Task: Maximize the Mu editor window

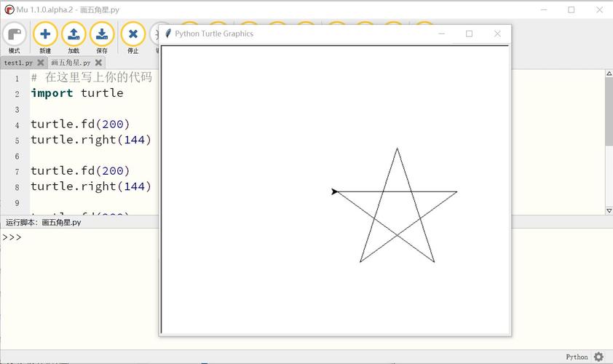Action: [x=572, y=9]
